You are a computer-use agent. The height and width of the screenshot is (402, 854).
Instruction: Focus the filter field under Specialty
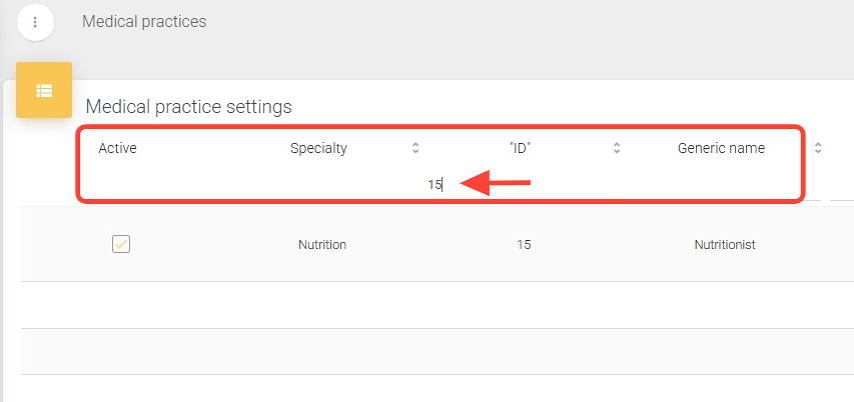click(318, 185)
